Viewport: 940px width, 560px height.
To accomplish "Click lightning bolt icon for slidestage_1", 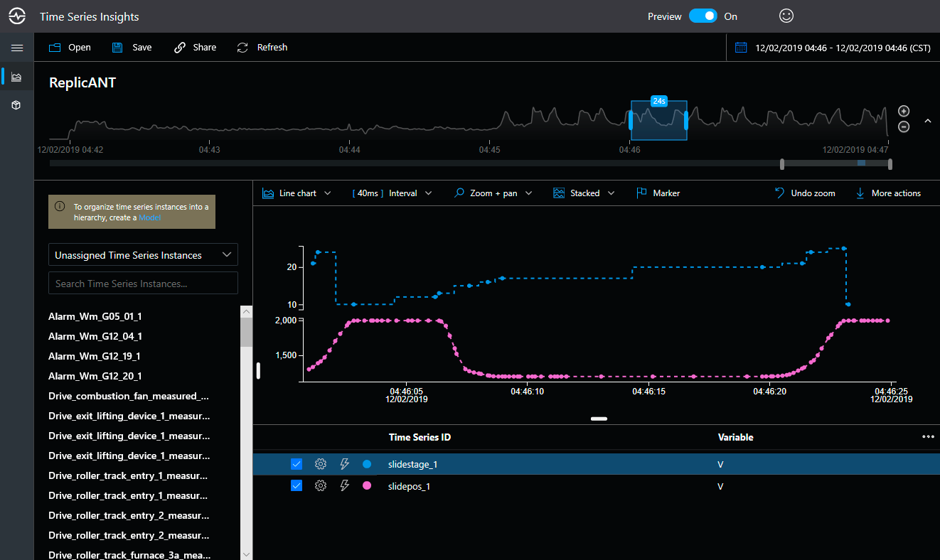I will click(345, 464).
